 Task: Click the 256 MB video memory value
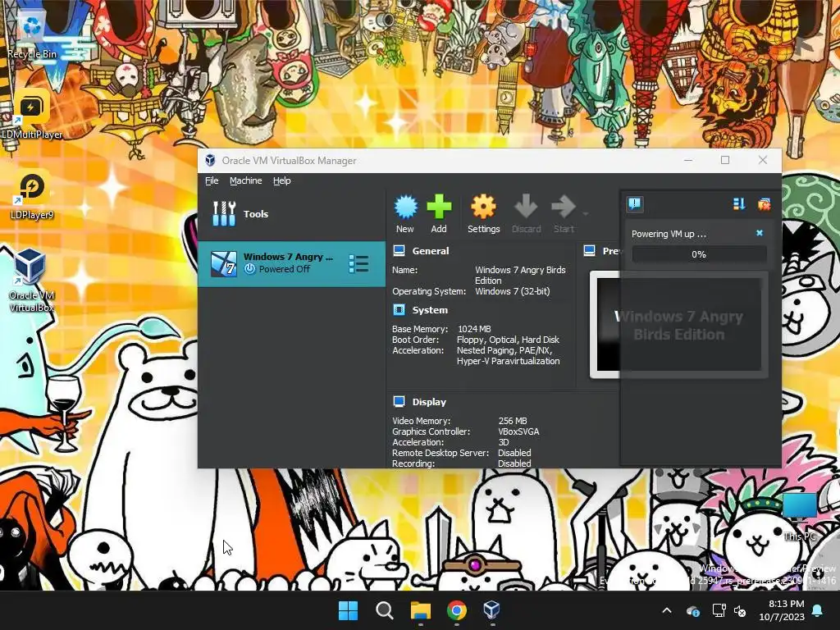pos(513,421)
